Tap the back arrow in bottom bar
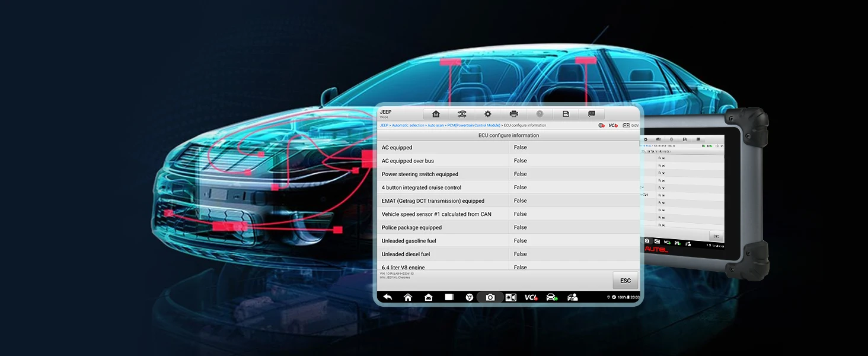This screenshot has height=356, width=868. 388,297
